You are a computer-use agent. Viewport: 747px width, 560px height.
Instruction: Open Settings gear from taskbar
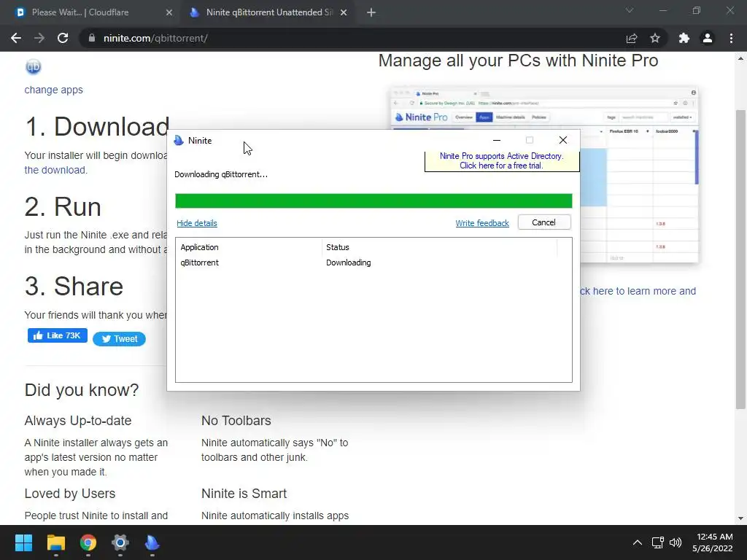point(120,542)
